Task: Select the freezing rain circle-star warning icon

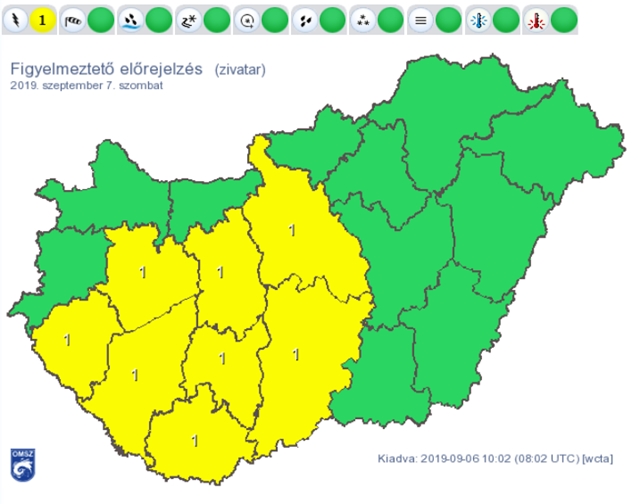Action: 247,20
